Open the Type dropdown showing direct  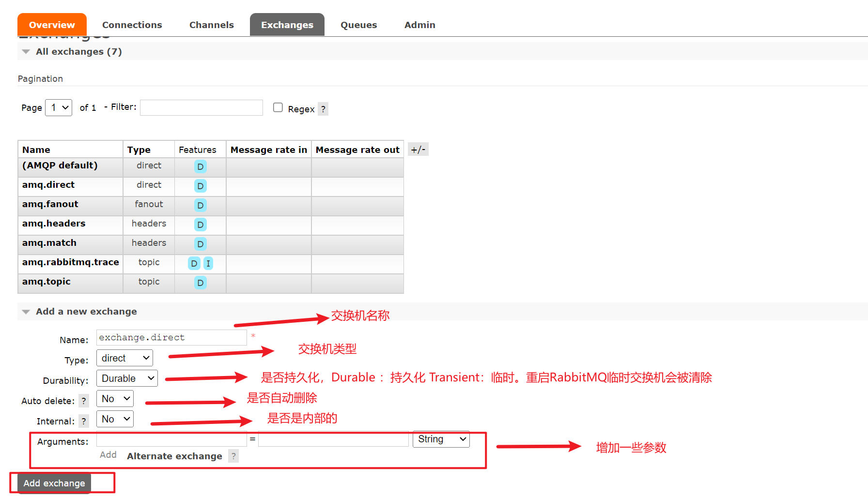tap(124, 358)
